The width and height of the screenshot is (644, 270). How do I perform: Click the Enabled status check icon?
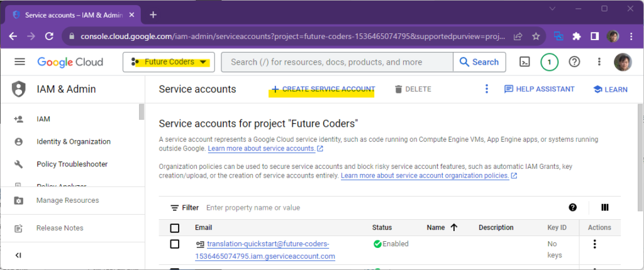[x=377, y=244]
